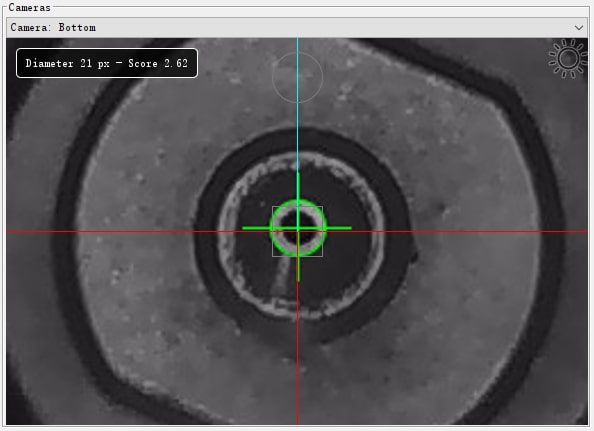Click the chevron arrow of camera selector
Image resolution: width=594 pixels, height=431 pixels.
coord(578,28)
